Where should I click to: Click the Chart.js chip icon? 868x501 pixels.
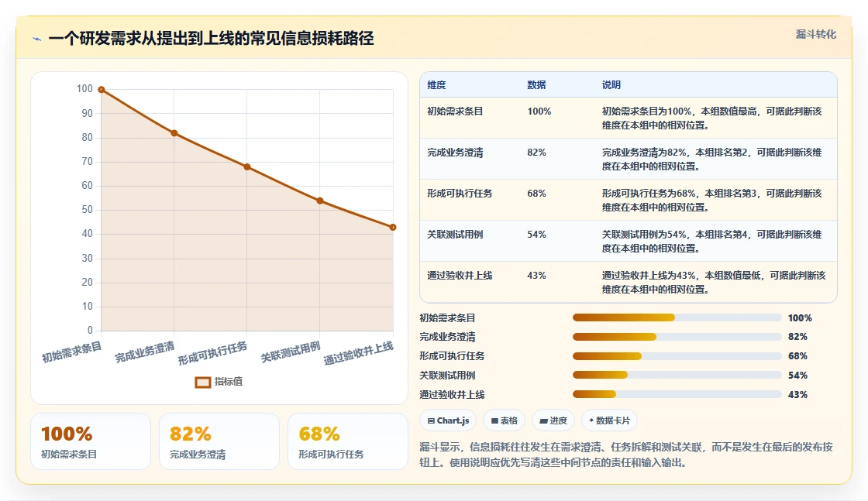[x=431, y=420]
